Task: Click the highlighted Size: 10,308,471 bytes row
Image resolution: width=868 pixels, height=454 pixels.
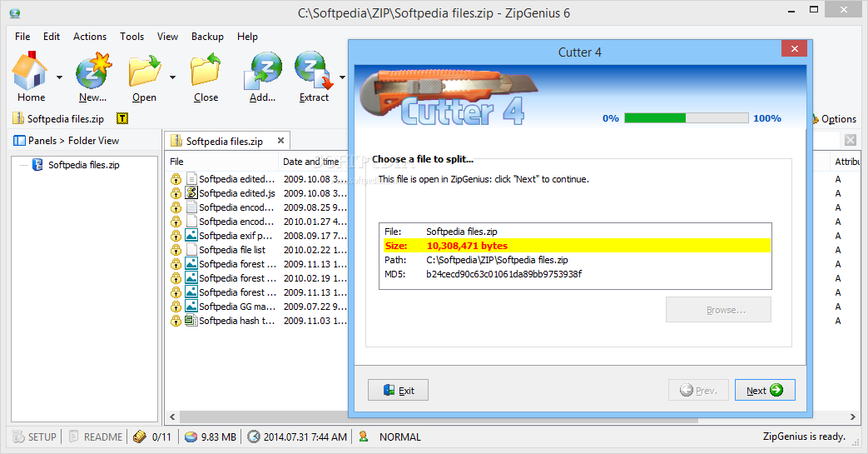Action: point(576,246)
